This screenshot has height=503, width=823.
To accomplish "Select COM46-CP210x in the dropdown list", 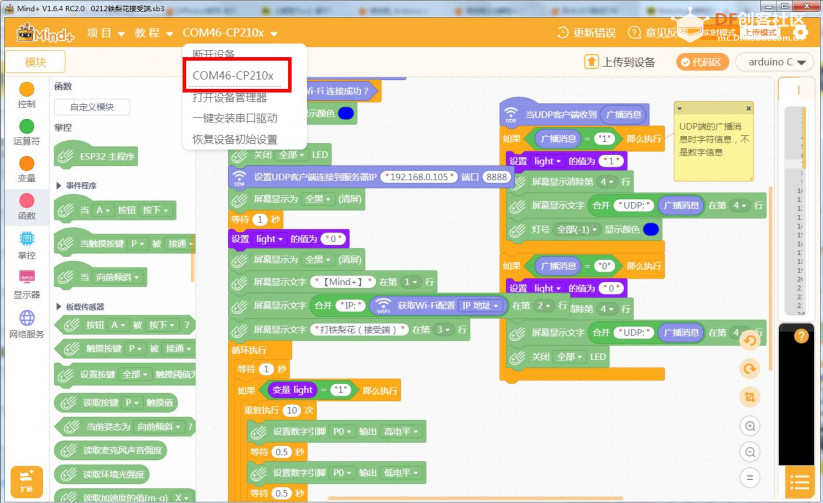I will click(x=233, y=76).
